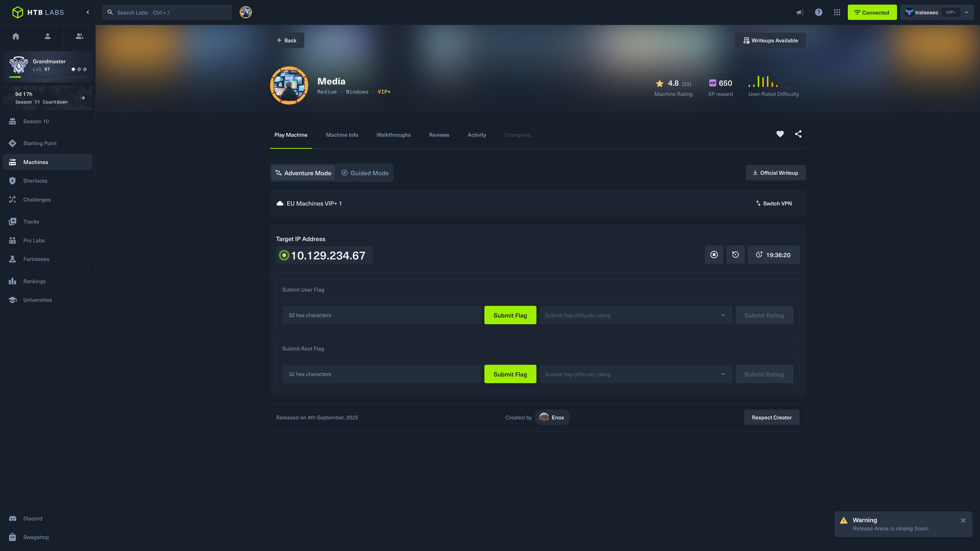Favorite the machine with the heart icon

click(x=780, y=134)
